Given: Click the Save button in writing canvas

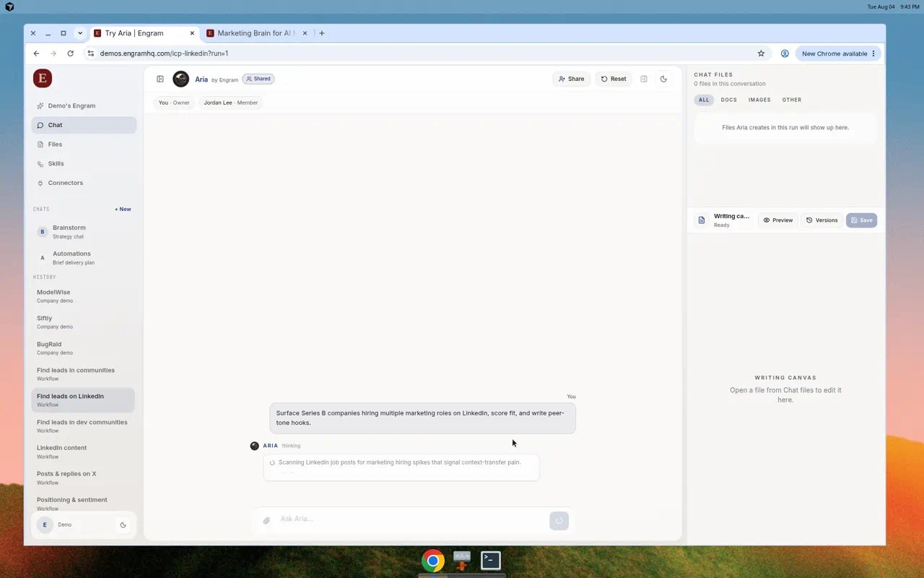Looking at the screenshot, I should point(862,220).
